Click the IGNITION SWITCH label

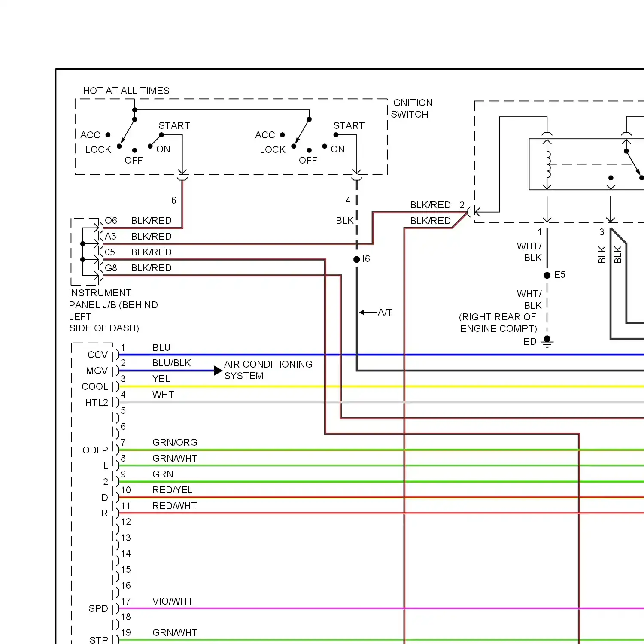pyautogui.click(x=411, y=108)
